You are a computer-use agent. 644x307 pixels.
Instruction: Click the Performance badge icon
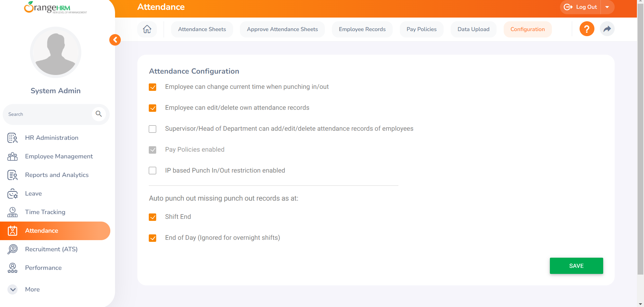point(12,268)
